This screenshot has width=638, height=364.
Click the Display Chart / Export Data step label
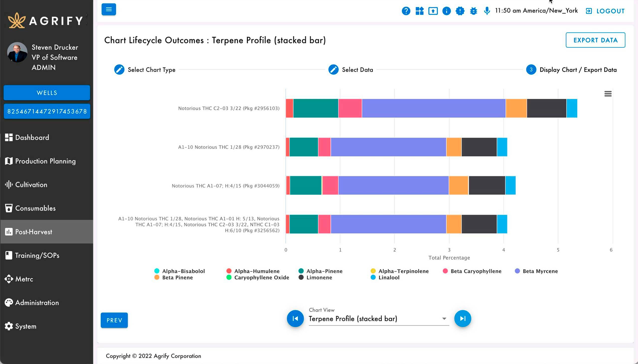(578, 70)
